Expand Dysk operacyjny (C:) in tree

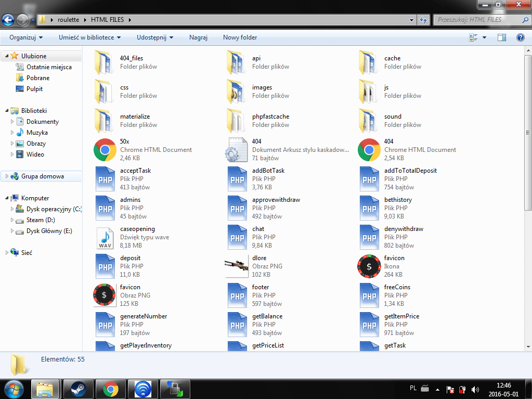[12, 209]
